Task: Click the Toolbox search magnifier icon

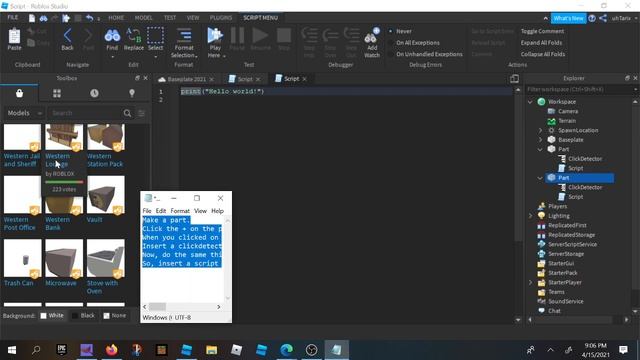Action: coord(127,113)
